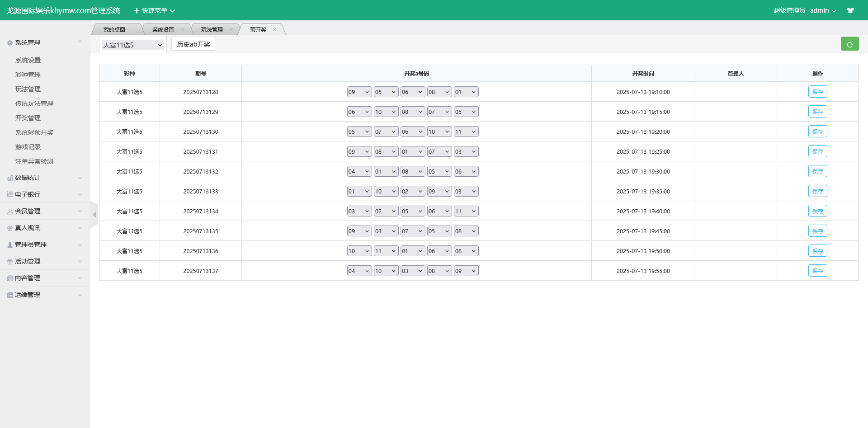Save the row for period 20250713130
Image resolution: width=868 pixels, height=428 pixels.
pos(817,132)
